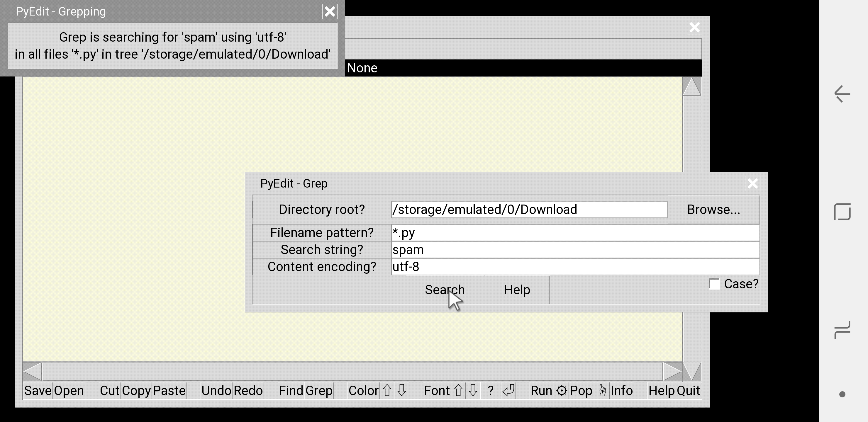Click the Color up arrow icon
Viewport: 868px width, 422px height.
tap(387, 391)
